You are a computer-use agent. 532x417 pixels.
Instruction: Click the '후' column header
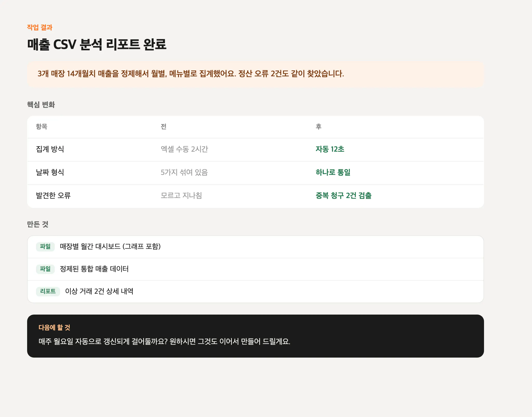[x=319, y=127]
